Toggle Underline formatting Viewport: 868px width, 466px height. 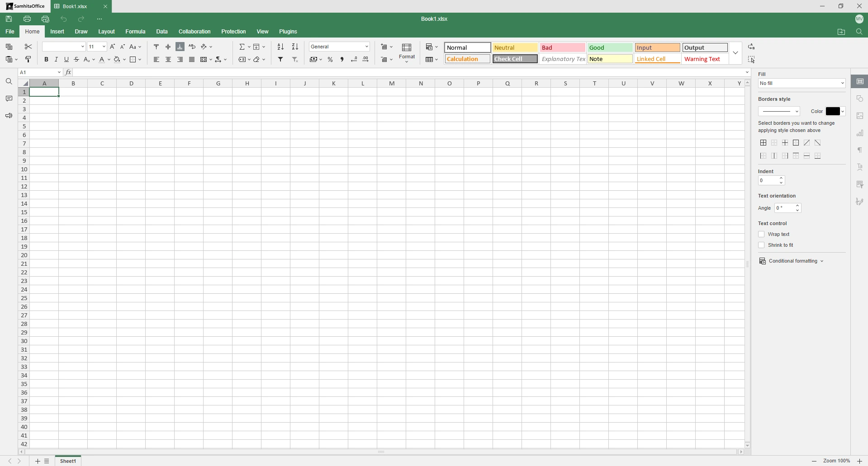pyautogui.click(x=66, y=59)
